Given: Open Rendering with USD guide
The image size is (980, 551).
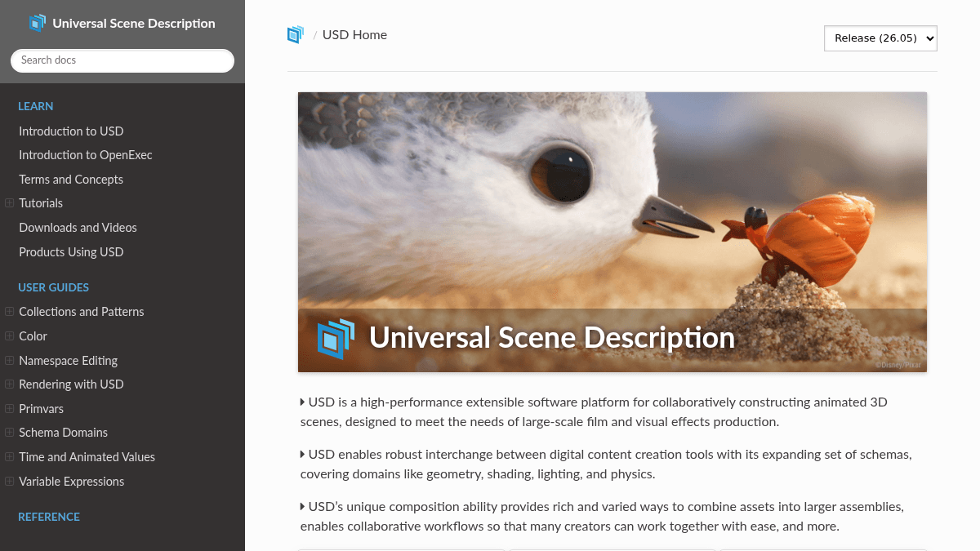Looking at the screenshot, I should tap(71, 384).
